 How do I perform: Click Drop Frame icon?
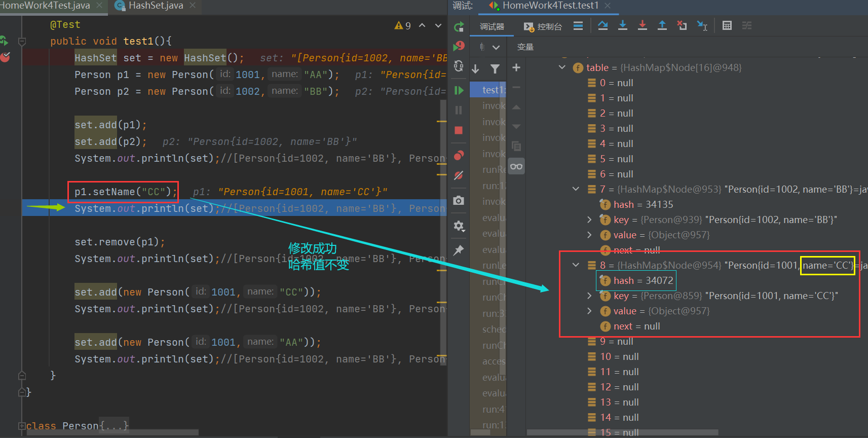pos(682,25)
